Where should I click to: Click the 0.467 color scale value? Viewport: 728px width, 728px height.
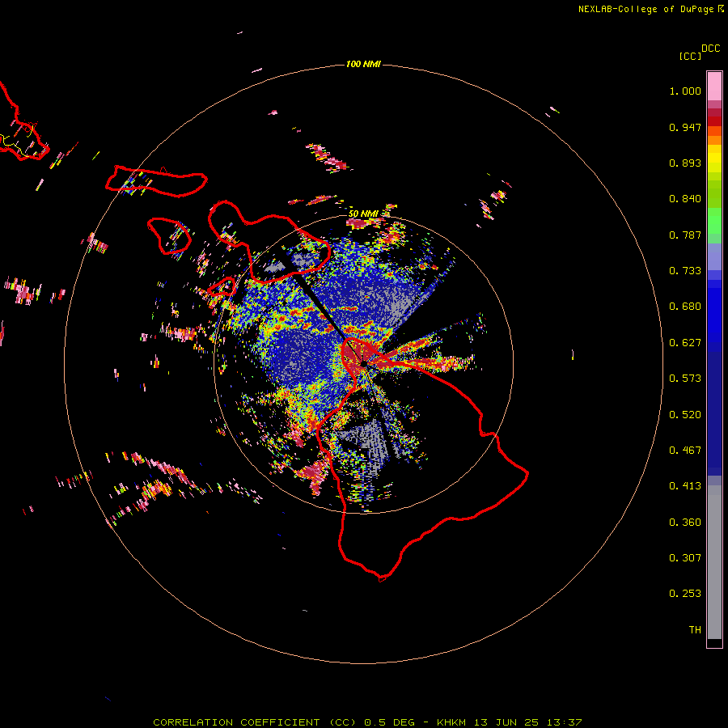pos(685,451)
